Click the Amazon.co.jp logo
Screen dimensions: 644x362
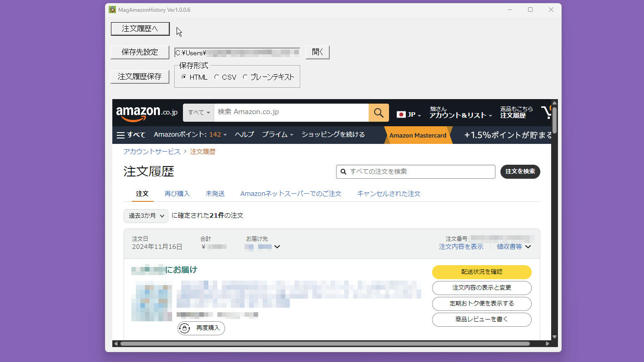click(x=147, y=113)
